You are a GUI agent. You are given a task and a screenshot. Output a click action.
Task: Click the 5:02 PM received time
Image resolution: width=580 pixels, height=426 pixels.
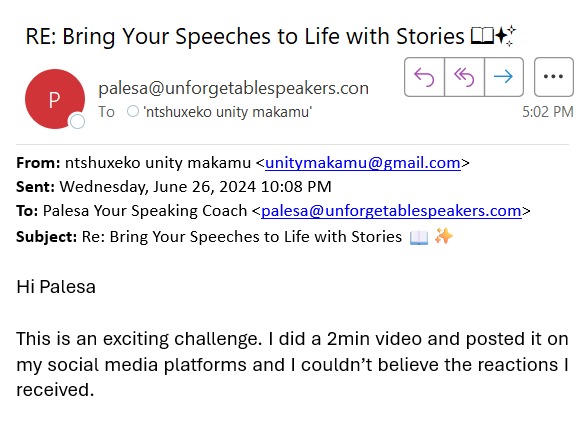547,112
